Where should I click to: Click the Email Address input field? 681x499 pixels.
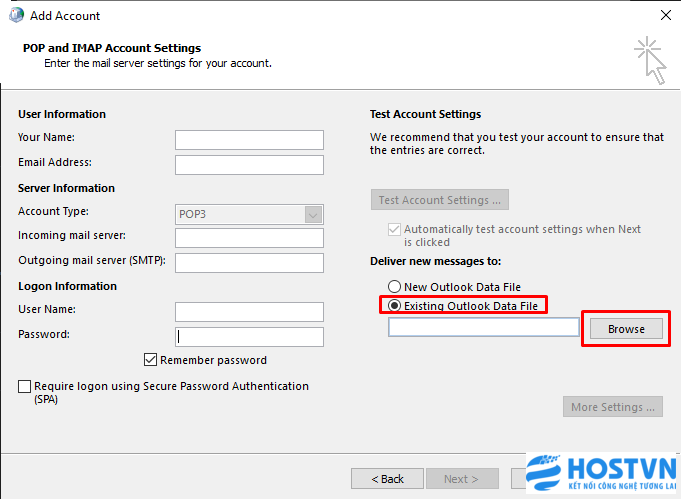tap(249, 165)
